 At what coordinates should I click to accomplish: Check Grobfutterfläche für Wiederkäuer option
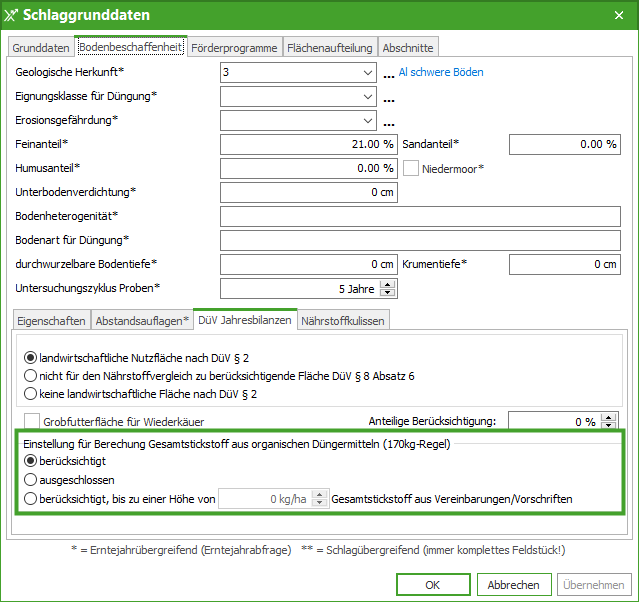[32, 421]
